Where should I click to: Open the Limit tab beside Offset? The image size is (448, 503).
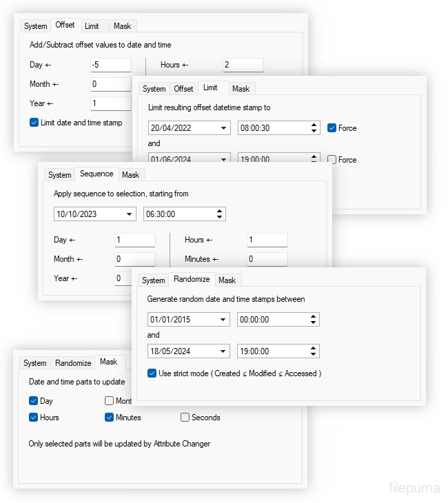pos(210,88)
